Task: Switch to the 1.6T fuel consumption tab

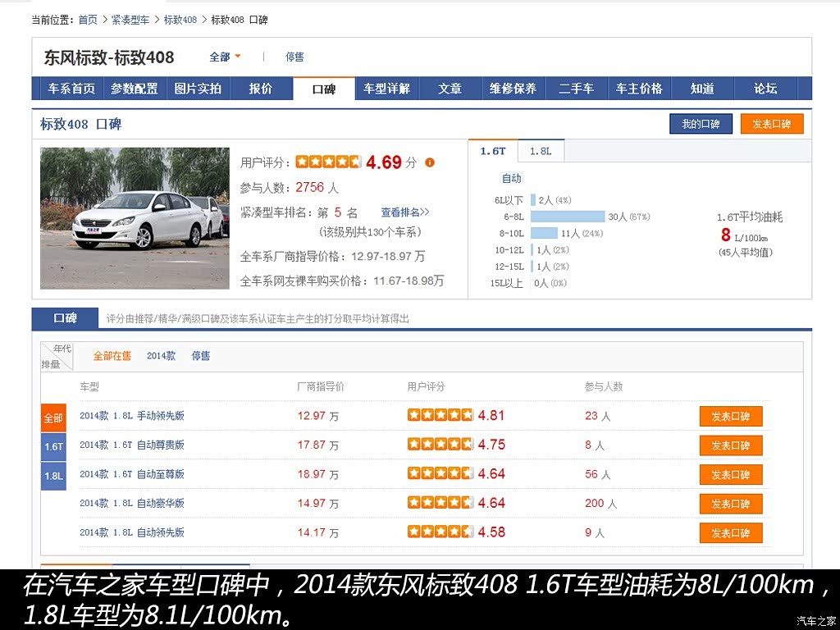Action: [493, 151]
